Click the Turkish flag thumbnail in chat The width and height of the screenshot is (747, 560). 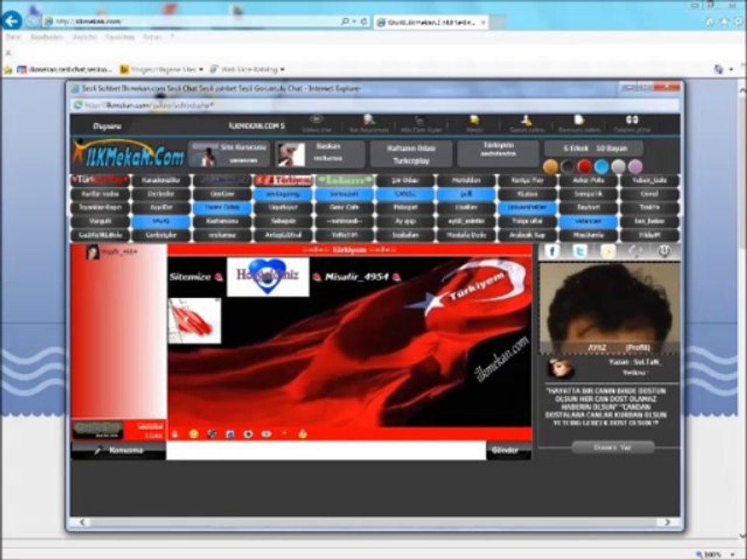click(x=195, y=321)
